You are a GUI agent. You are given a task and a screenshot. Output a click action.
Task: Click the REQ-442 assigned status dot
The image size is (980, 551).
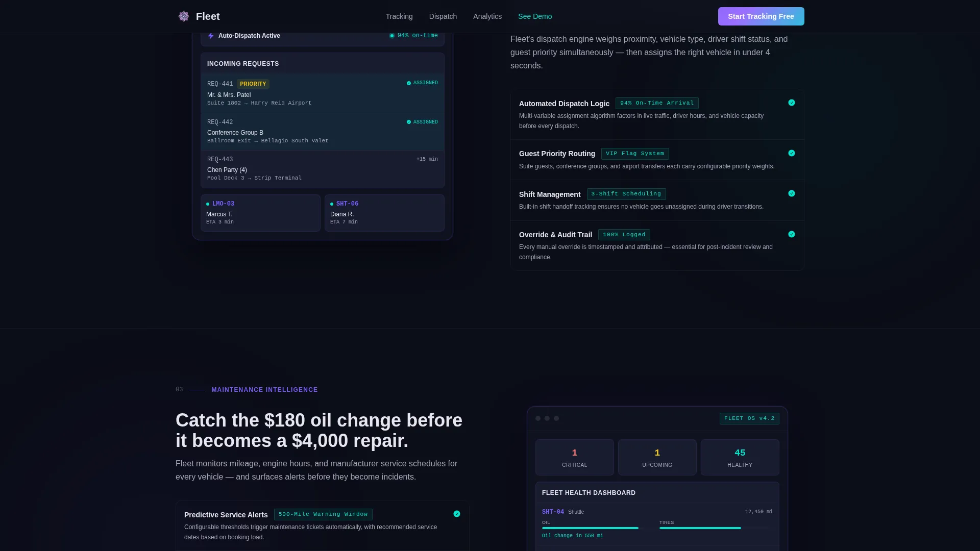[409, 122]
